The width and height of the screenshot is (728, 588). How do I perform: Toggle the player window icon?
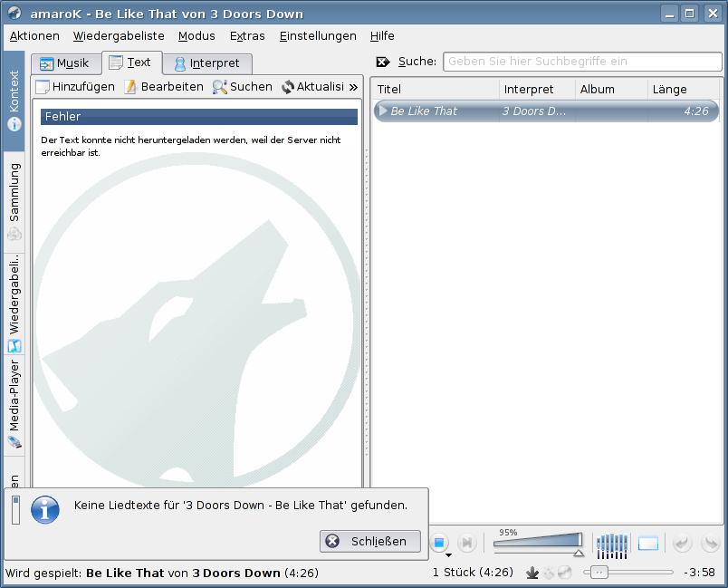[648, 544]
